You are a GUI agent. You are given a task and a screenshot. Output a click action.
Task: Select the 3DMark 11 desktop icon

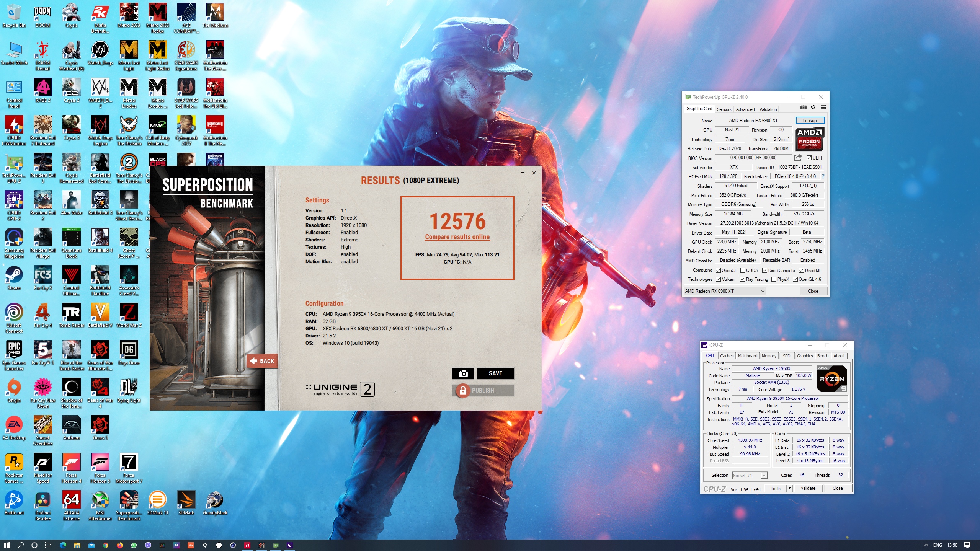[x=157, y=503]
